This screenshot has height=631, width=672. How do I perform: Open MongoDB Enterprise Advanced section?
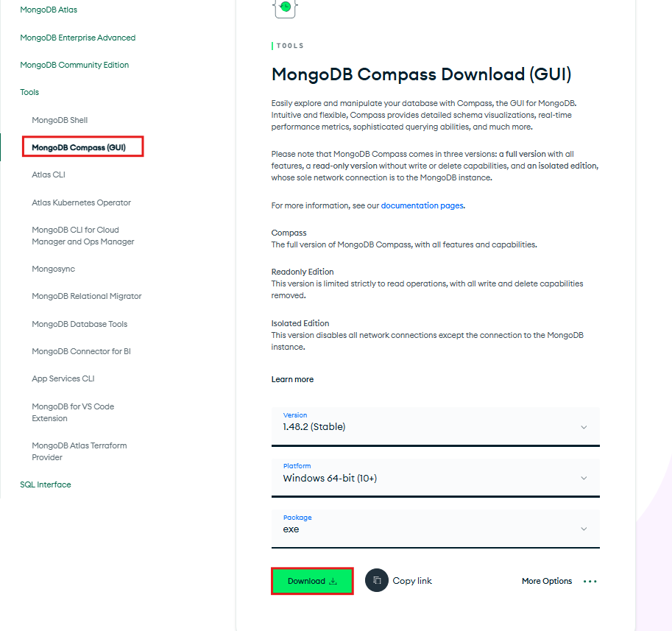pyautogui.click(x=77, y=38)
